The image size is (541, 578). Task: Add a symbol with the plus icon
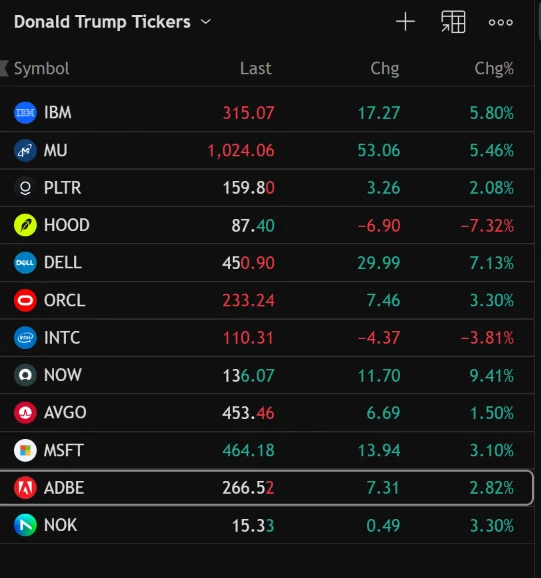[x=405, y=22]
